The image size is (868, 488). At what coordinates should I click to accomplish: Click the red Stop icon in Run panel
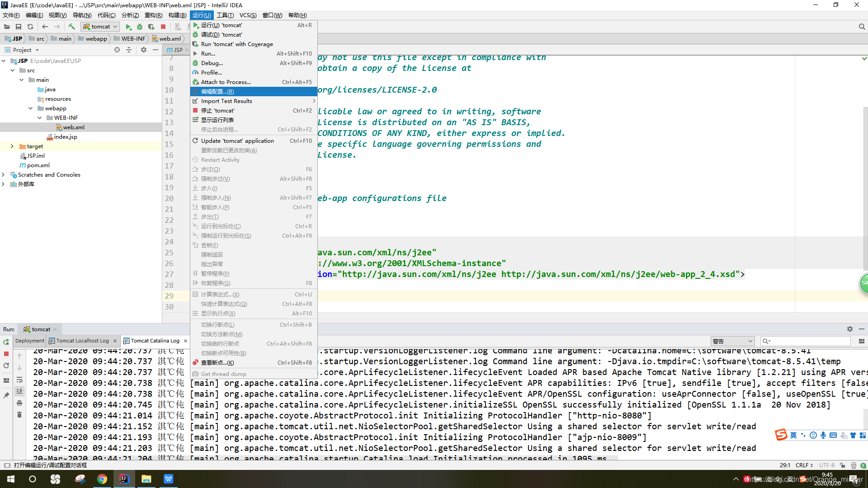click(6, 354)
